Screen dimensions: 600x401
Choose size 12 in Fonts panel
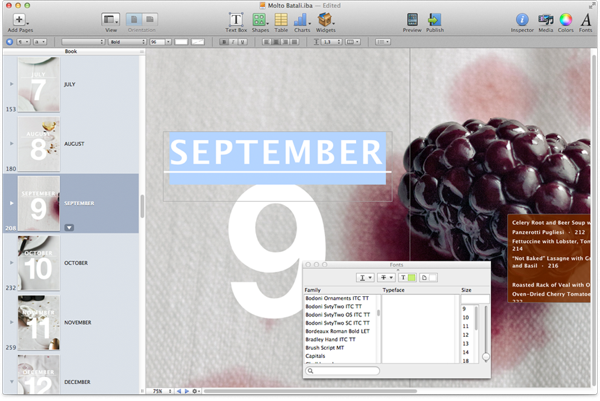[x=466, y=335]
